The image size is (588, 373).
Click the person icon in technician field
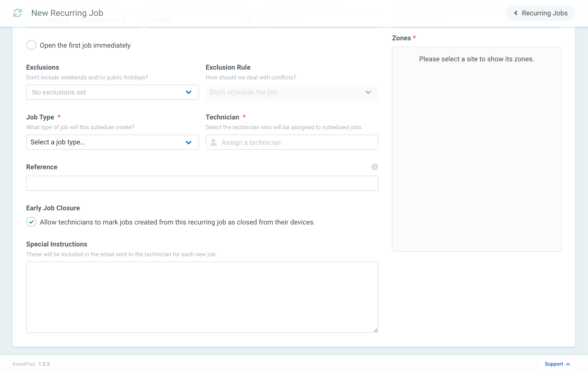(x=213, y=142)
